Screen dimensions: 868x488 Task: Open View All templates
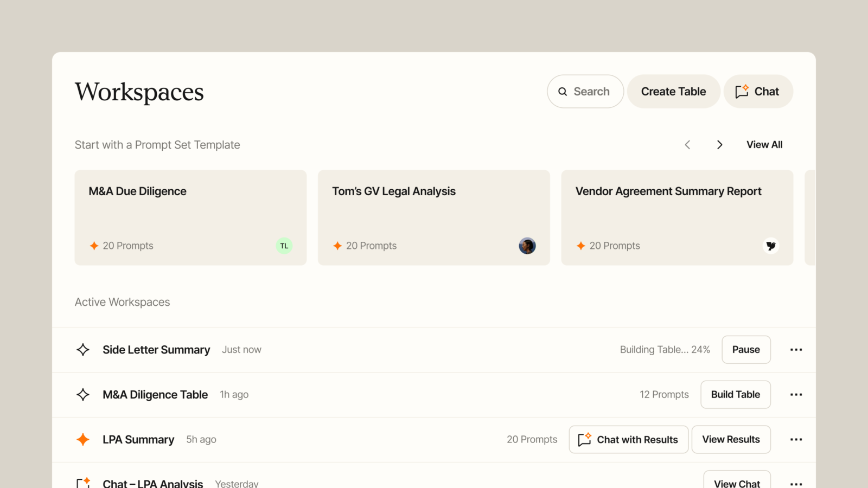[764, 145]
